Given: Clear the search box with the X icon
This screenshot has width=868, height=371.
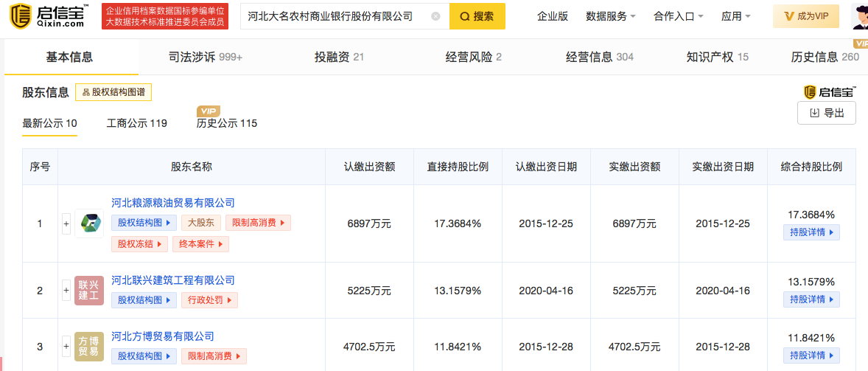Looking at the screenshot, I should click(x=435, y=16).
